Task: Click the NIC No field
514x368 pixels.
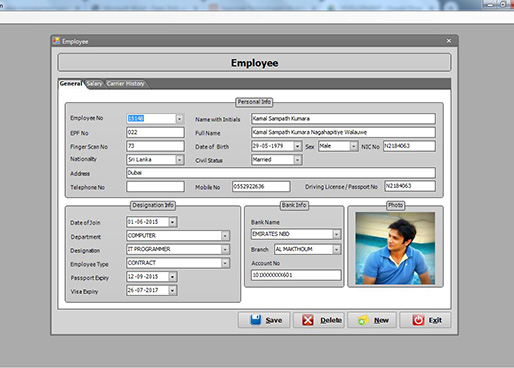Action: 409,146
